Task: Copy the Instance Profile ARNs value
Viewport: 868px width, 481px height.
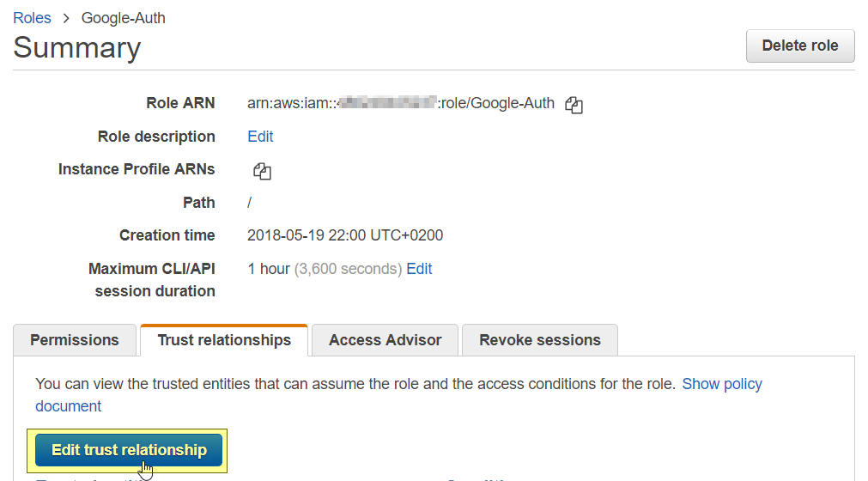Action: [x=262, y=171]
